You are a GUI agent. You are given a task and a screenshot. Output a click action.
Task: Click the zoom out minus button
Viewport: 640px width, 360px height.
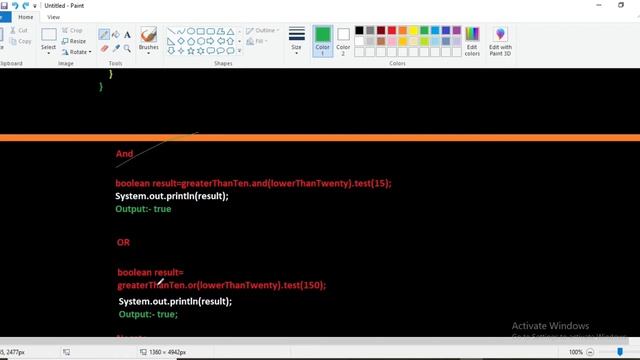pyautogui.click(x=590, y=352)
